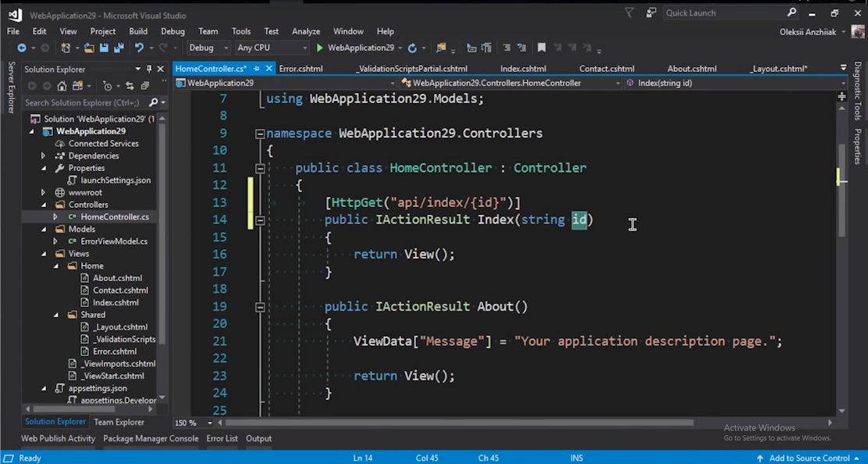Toggle a bookmark using the bookmark icon

point(542,48)
